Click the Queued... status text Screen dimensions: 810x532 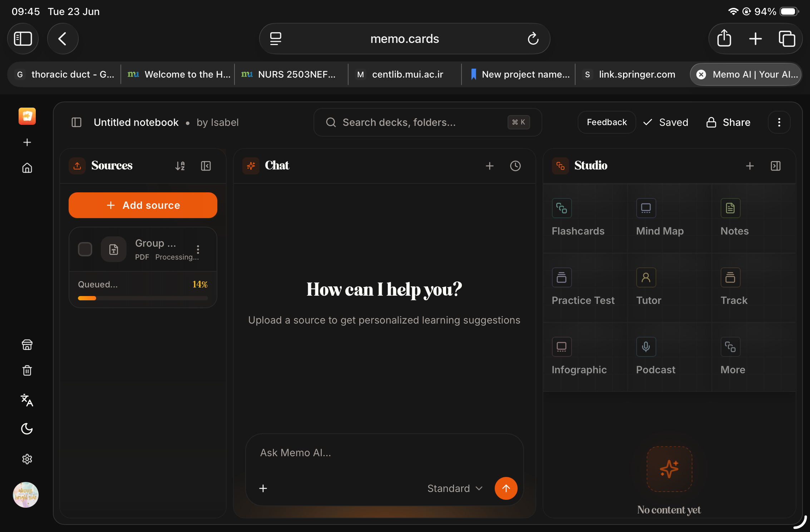coord(98,284)
